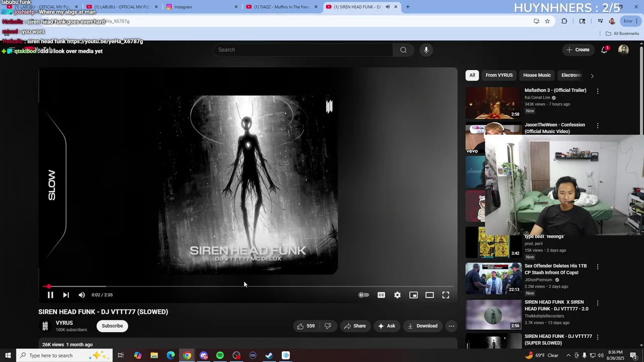Open the Ask AI button

(x=386, y=326)
